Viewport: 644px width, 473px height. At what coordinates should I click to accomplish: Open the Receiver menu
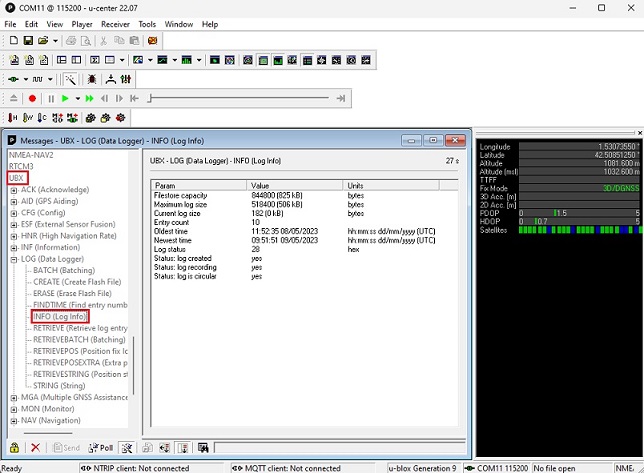115,24
